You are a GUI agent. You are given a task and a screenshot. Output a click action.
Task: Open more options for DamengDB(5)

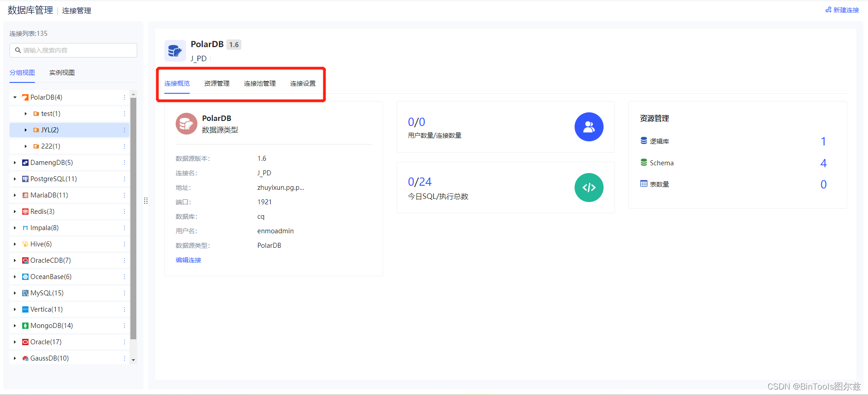[x=124, y=163]
